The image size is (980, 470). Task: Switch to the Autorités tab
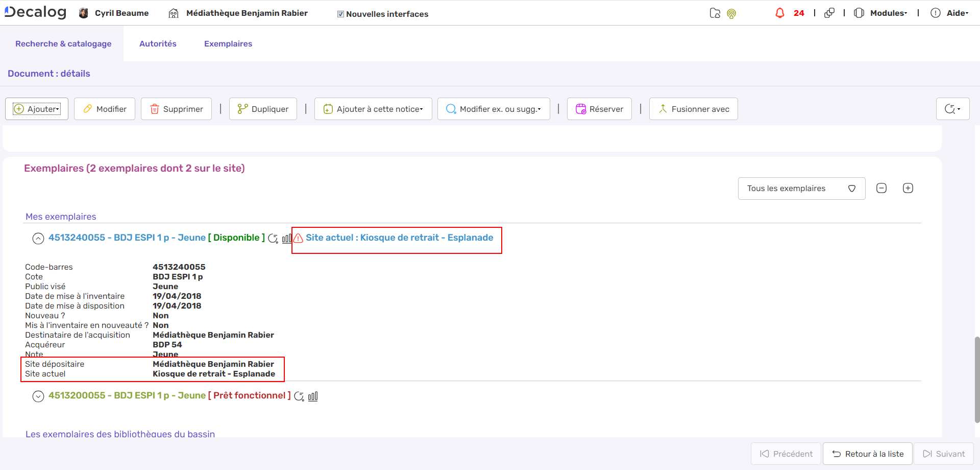click(x=158, y=44)
